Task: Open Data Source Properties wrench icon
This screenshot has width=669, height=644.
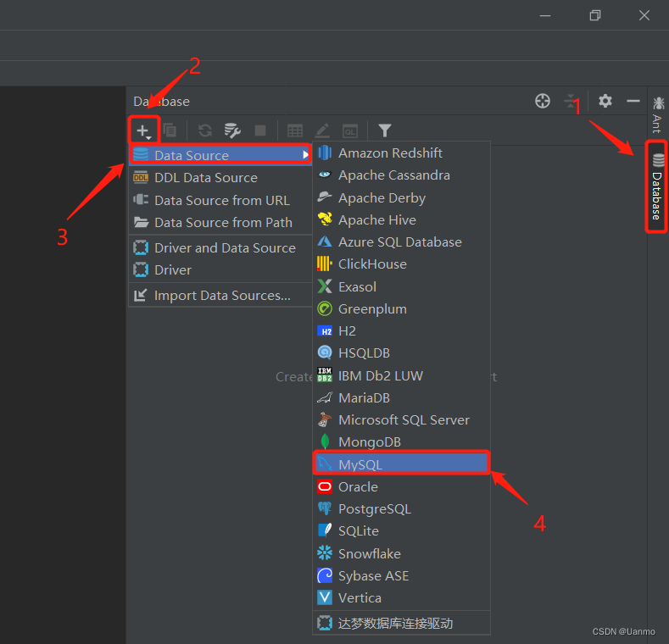Action: pyautogui.click(x=232, y=130)
